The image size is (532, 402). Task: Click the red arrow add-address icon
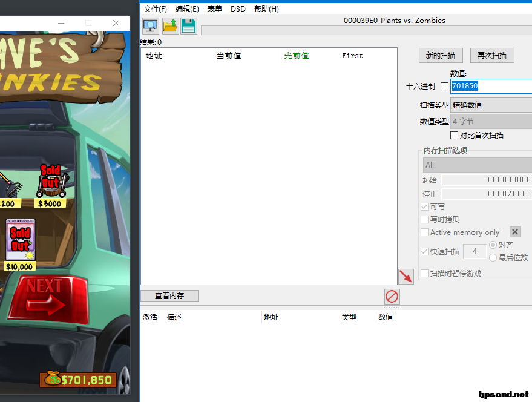click(x=406, y=276)
